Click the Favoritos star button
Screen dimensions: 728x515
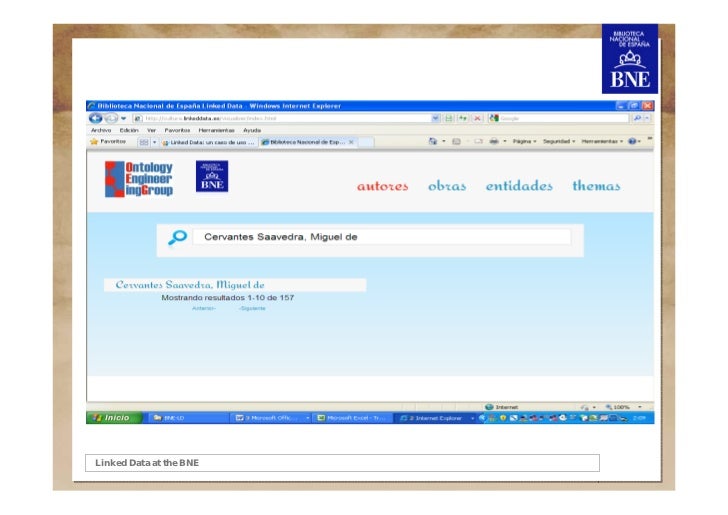coord(108,142)
